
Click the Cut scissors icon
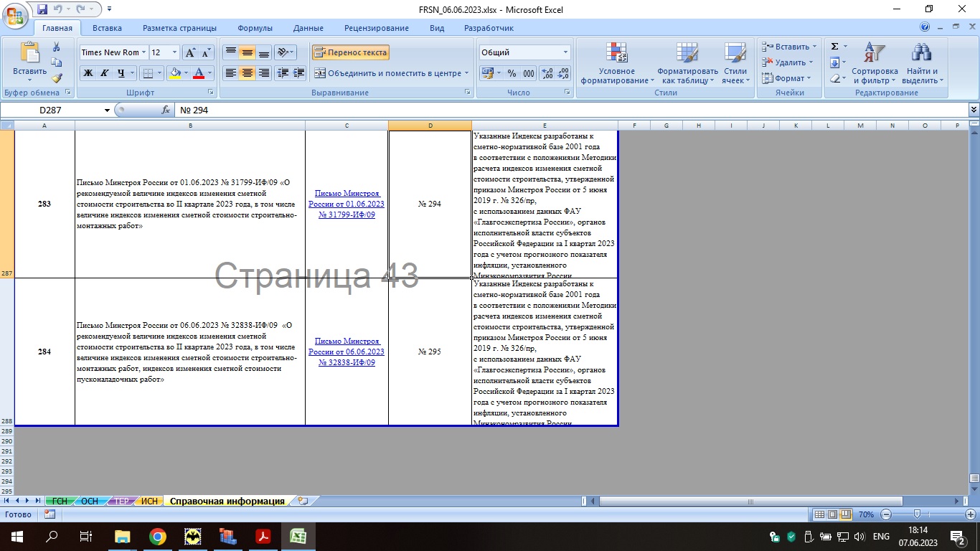point(57,47)
